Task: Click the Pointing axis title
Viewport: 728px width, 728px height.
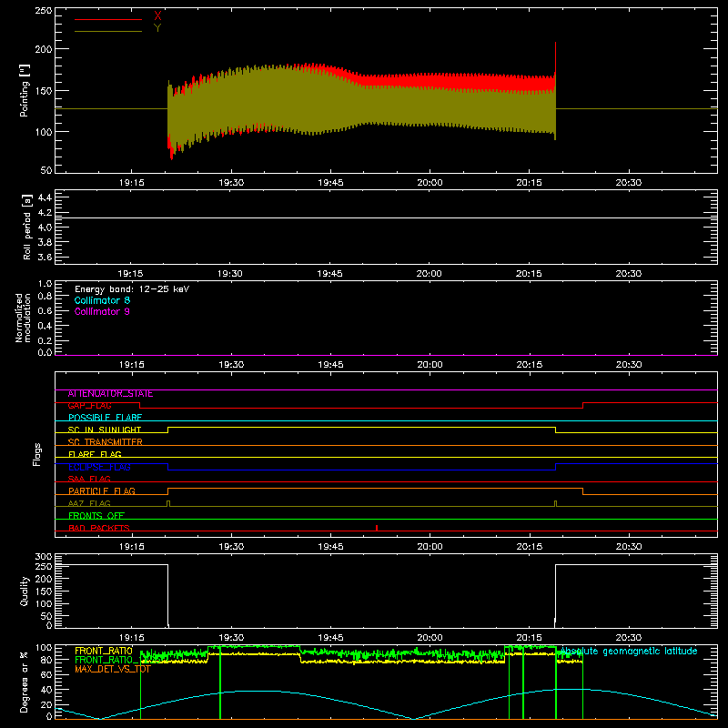Action: [x=25, y=90]
